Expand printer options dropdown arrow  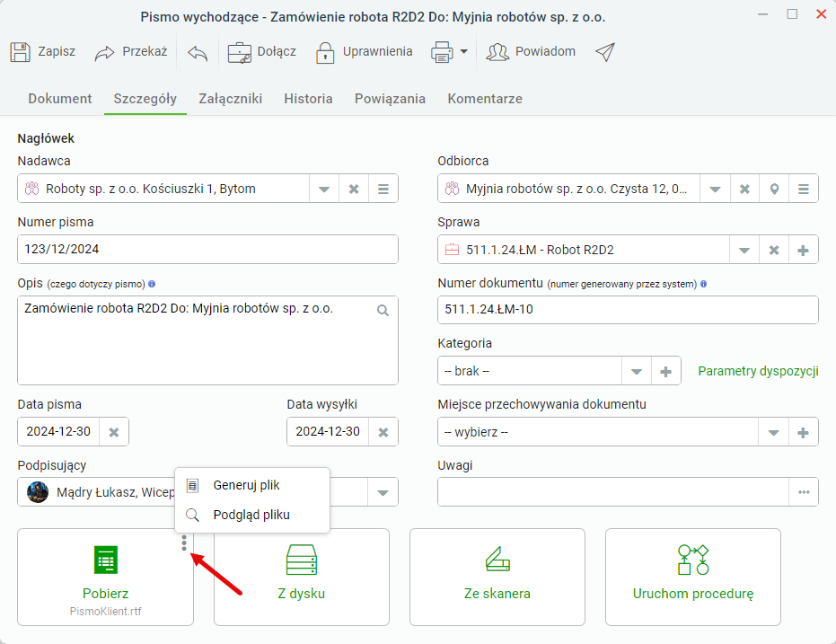[464, 52]
